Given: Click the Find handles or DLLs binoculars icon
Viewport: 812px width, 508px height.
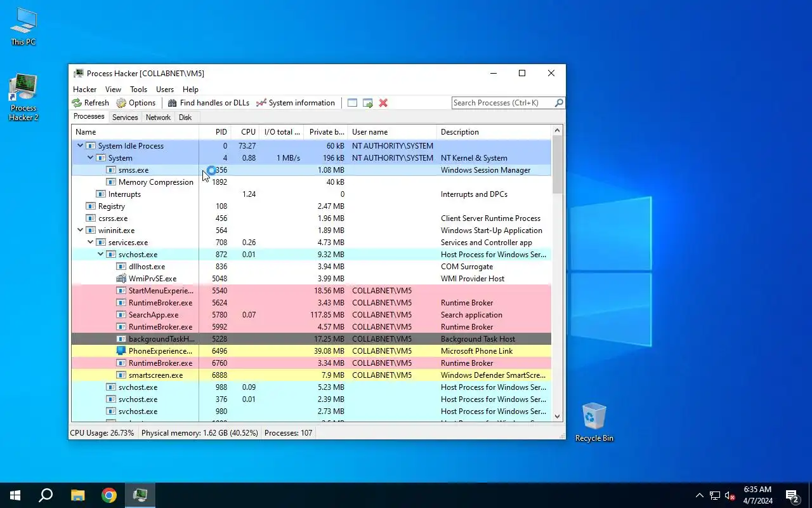Looking at the screenshot, I should pos(172,103).
